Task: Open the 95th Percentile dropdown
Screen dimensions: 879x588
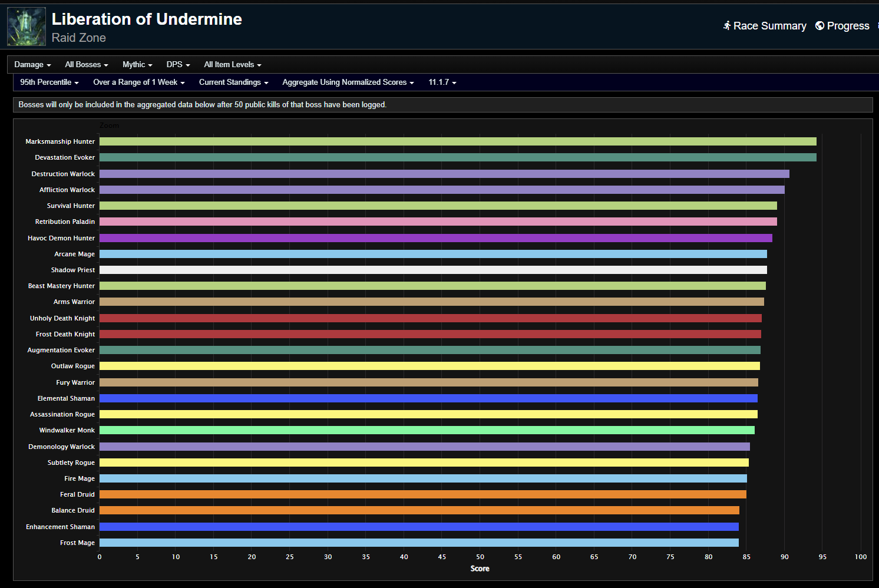Action: [x=49, y=82]
